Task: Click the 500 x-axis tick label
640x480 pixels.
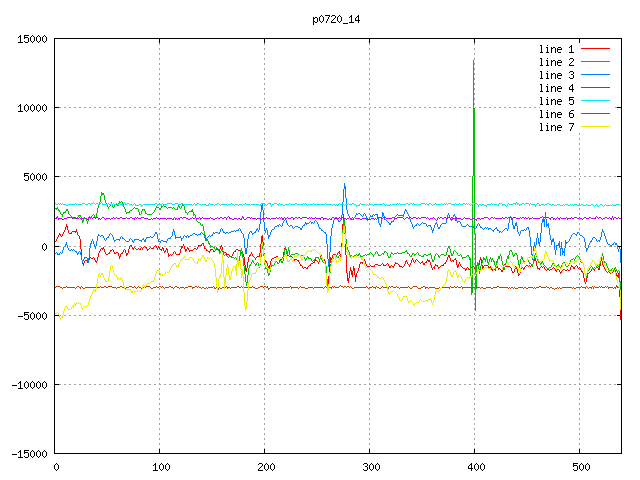Action: pyautogui.click(x=580, y=466)
